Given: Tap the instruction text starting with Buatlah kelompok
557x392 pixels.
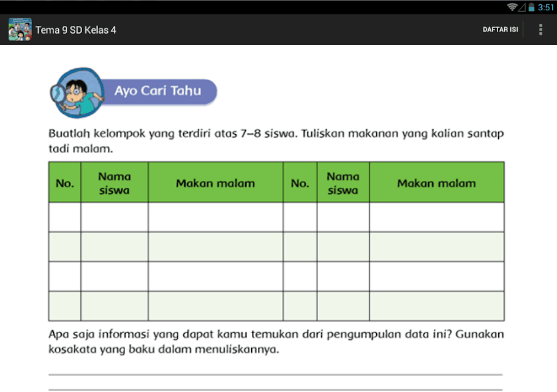Looking at the screenshot, I should pos(276,141).
